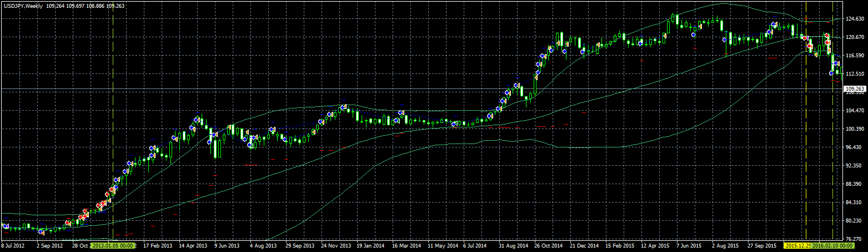Click the 96.430 price scale label
This screenshot has width=868, height=252.
coord(855,147)
